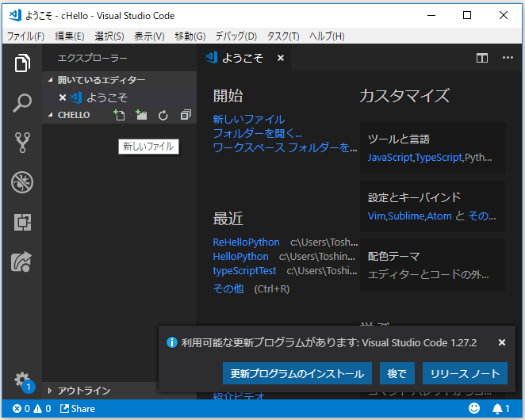Open the 選択(S) menu
The image size is (525, 420).
(x=109, y=36)
